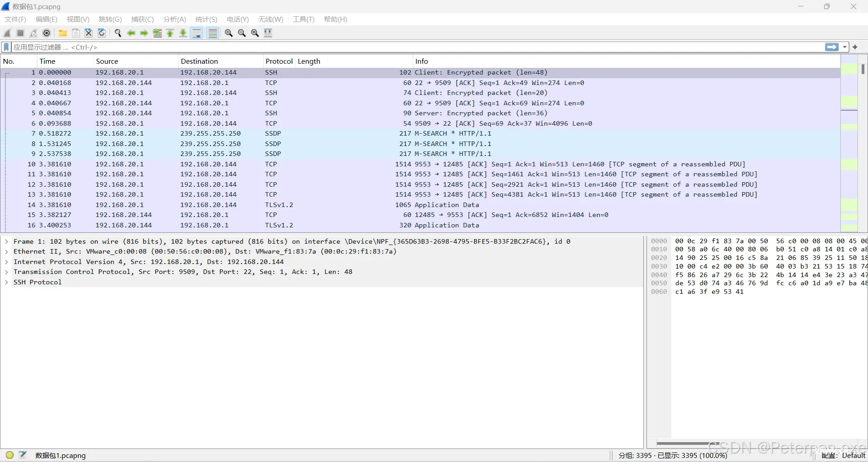Sort by the Source column header
This screenshot has width=868, height=462.
pyautogui.click(x=136, y=61)
